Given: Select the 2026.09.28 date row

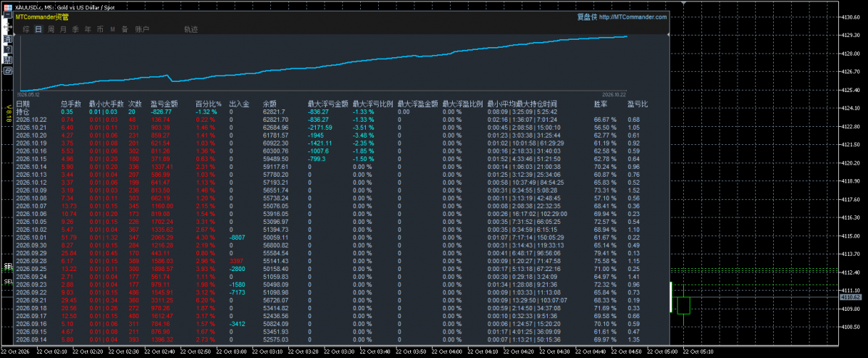Looking at the screenshot, I should click(x=31, y=261).
